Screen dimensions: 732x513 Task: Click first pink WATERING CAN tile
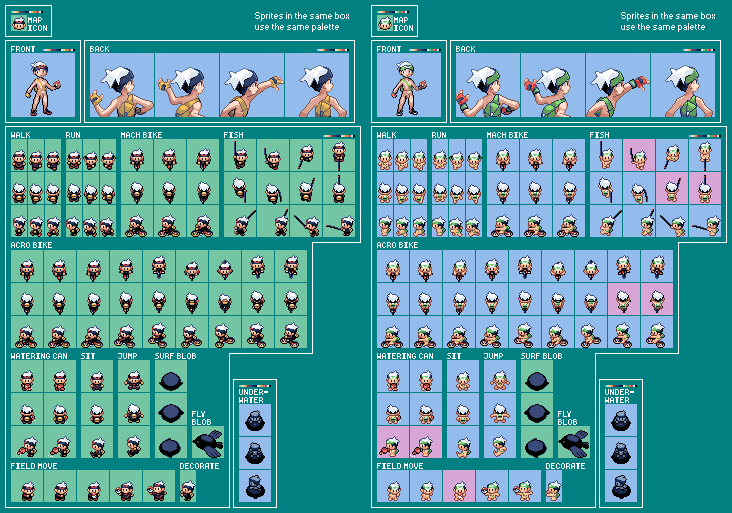tap(393, 442)
